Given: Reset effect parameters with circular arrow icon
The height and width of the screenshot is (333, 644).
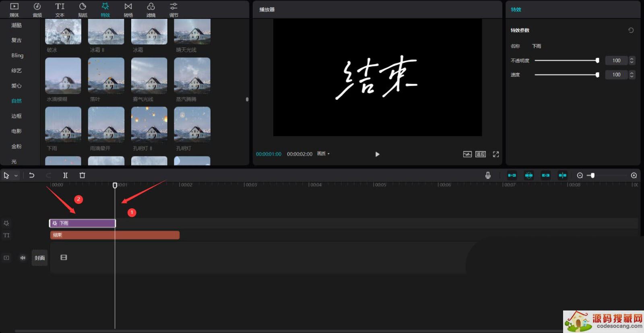Looking at the screenshot, I should pos(631,30).
